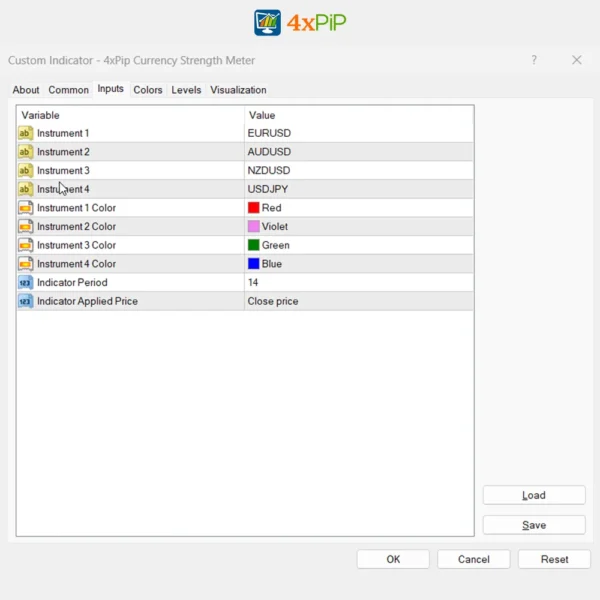Click the 4xPip logo at top
The height and width of the screenshot is (600, 600).
pyautogui.click(x=300, y=22)
